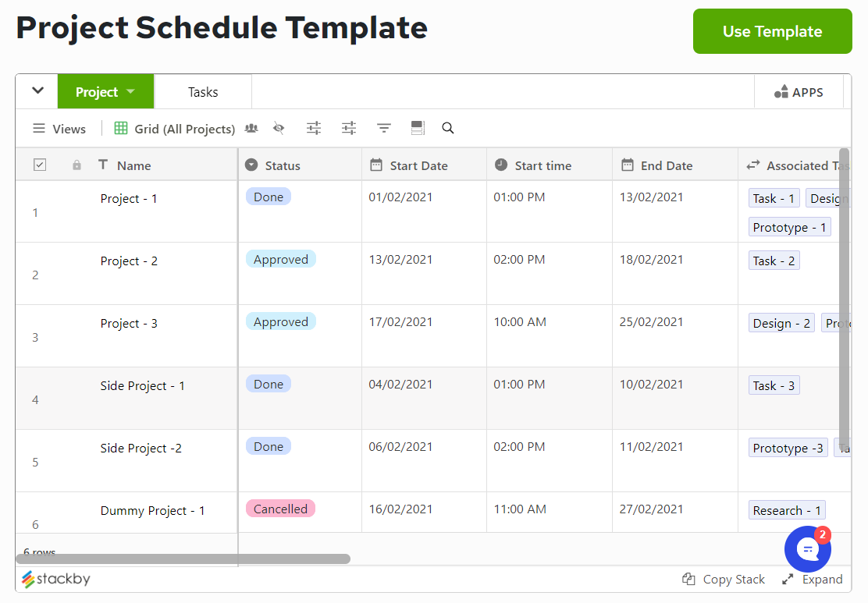This screenshot has width=868, height=603.
Task: Open the Views menu
Action: (59, 128)
